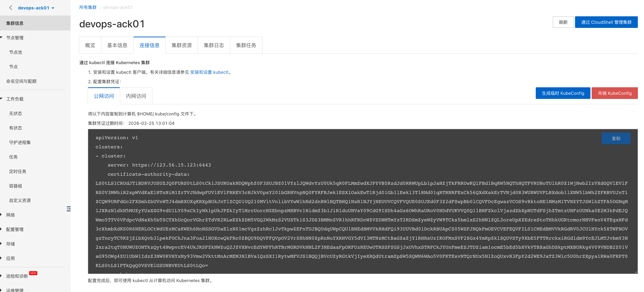Open 所有集群 breadcrumb link
Image resolution: width=644 pixels, height=292 pixels.
(88, 7)
